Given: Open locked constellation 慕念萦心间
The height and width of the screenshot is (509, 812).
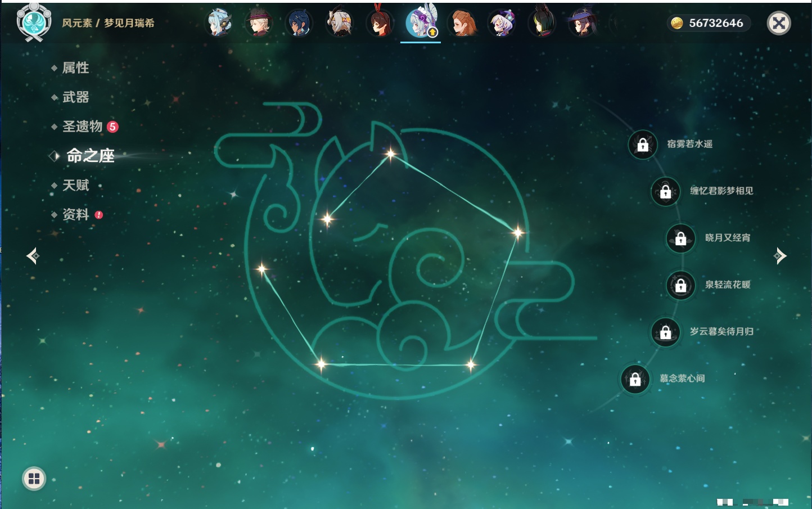Looking at the screenshot, I should point(635,379).
